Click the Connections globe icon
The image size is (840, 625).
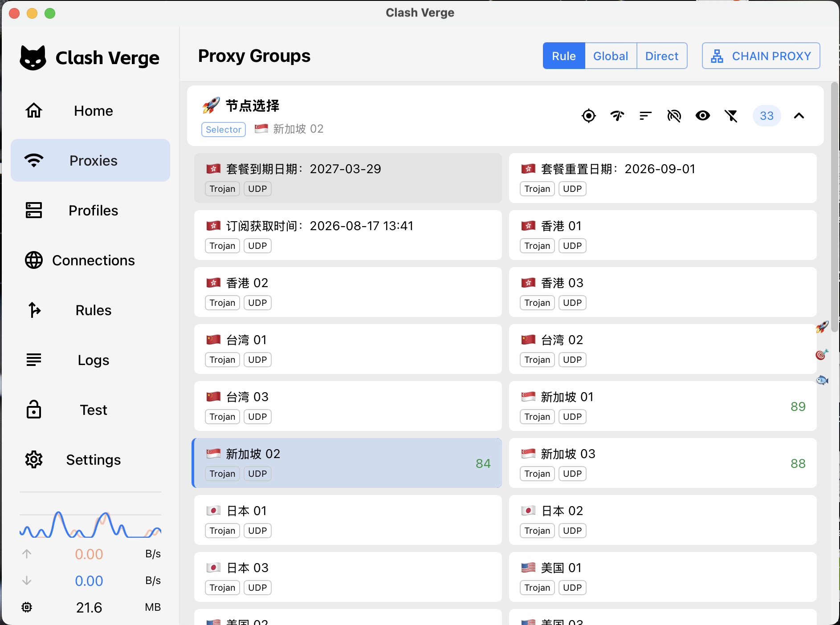tap(34, 260)
